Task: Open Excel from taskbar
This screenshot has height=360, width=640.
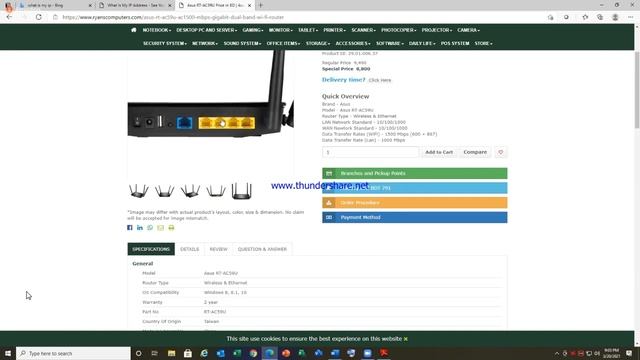Action: (237, 353)
